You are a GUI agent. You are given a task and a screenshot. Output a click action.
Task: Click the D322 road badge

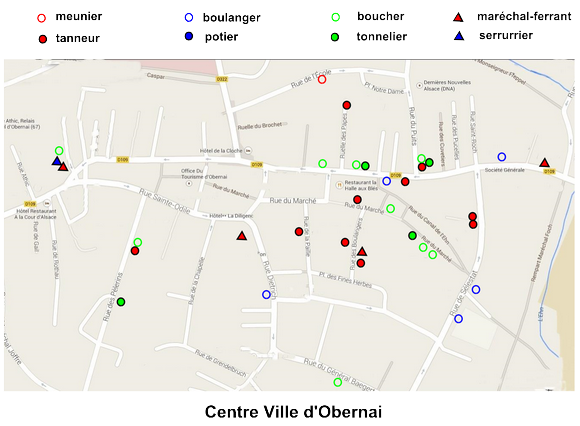pyautogui.click(x=222, y=79)
